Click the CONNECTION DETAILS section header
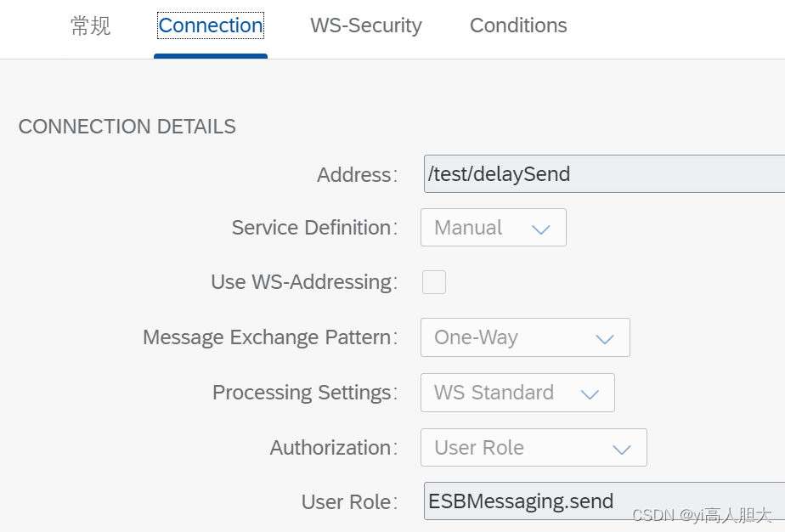This screenshot has height=532, width=785. [127, 127]
